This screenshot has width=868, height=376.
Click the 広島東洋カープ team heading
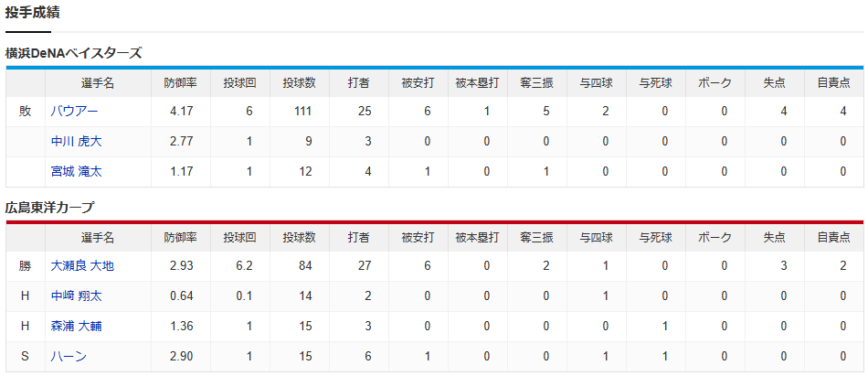49,208
